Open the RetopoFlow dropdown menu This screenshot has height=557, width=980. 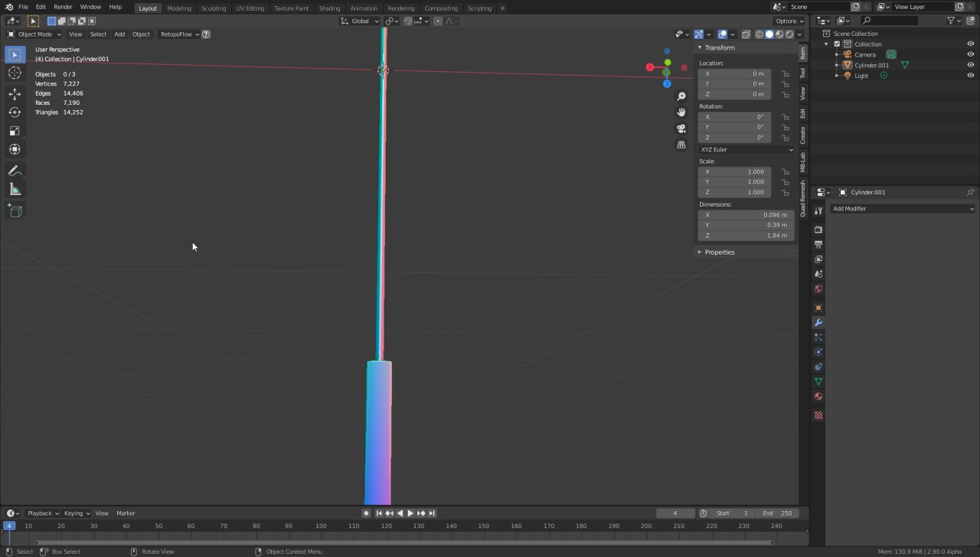(x=179, y=34)
